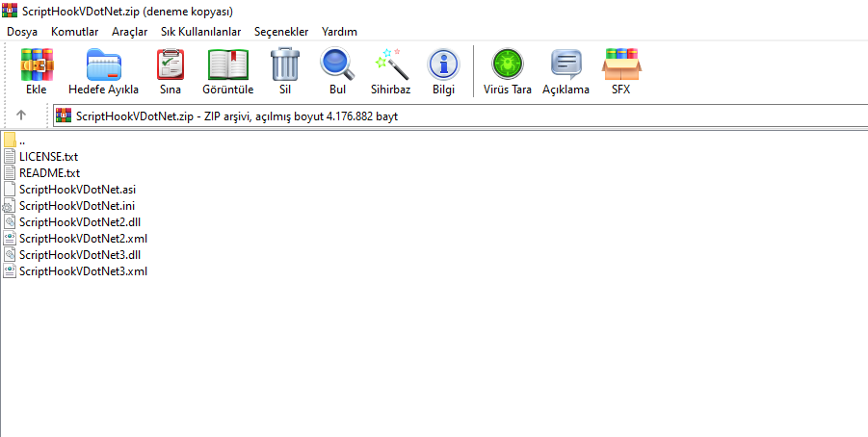Click the Ekle (add) toolbar icon
This screenshot has height=437, width=868.
(x=37, y=64)
